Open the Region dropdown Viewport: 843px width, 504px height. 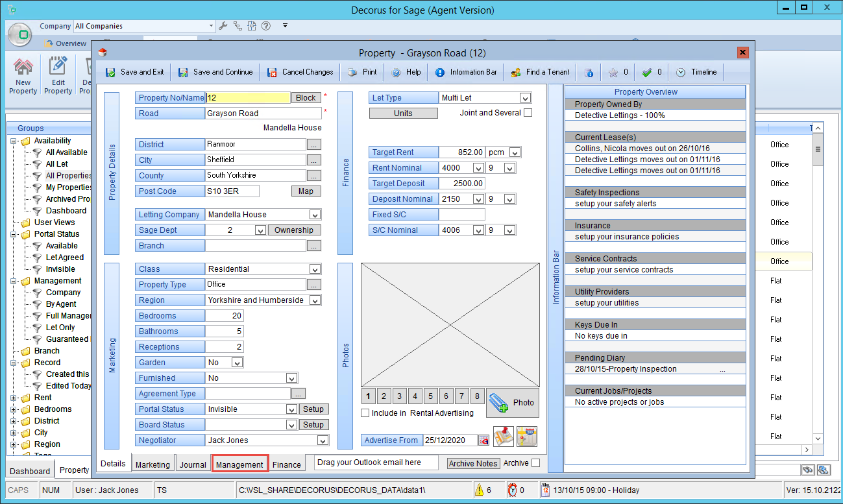315,300
